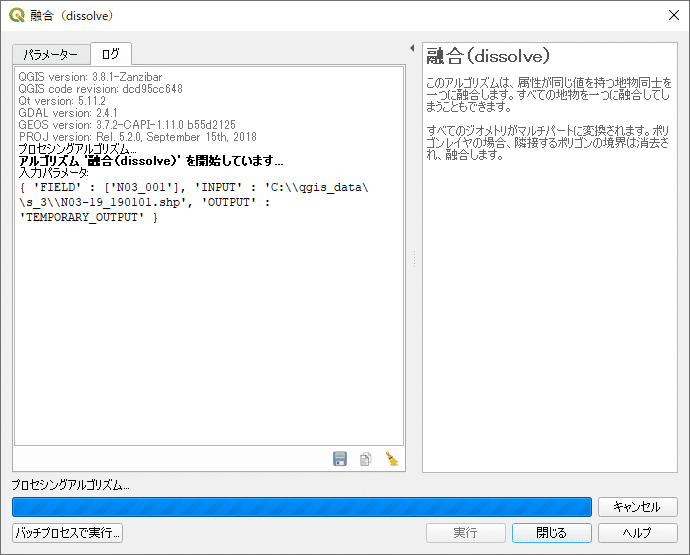Viewport: 690px width, 555px height.
Task: Click 'GDAL version: 2.4.1' log line
Action: [68, 113]
